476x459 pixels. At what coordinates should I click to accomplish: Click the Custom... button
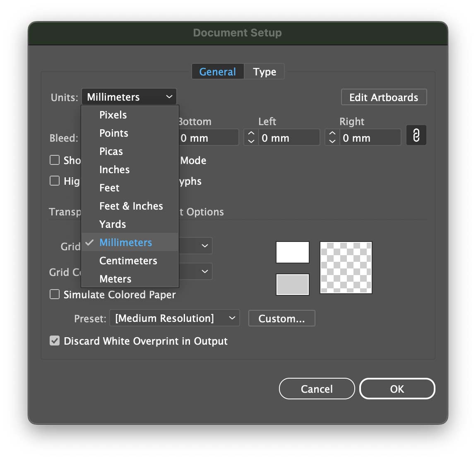click(281, 319)
